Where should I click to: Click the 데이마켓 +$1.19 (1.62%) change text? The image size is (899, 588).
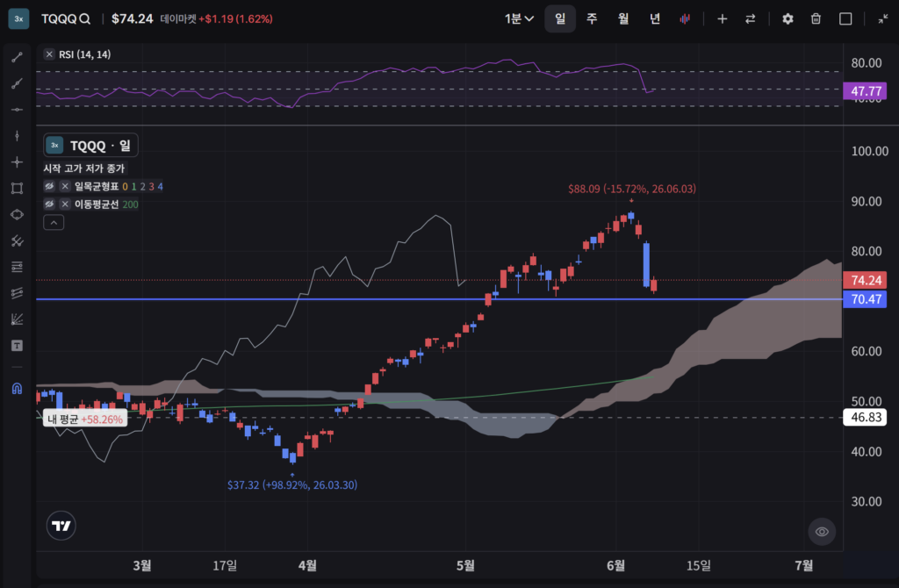click(216, 19)
